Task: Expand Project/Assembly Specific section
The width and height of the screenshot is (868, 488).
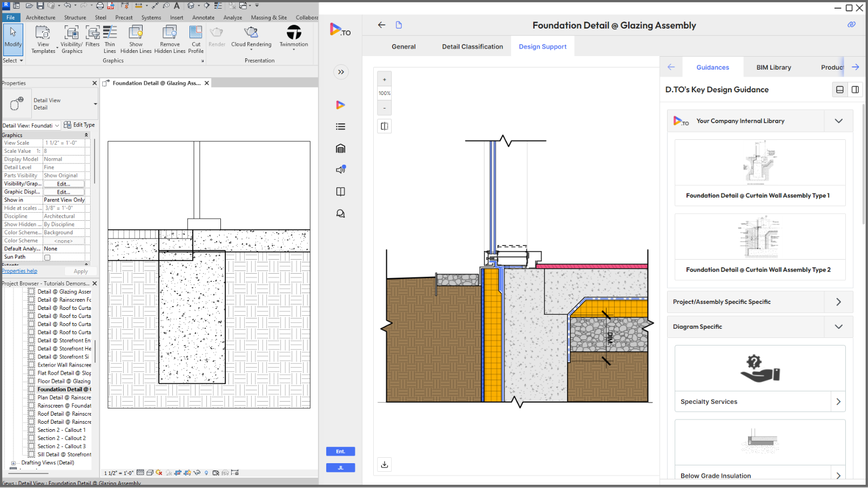Action: [838, 302]
